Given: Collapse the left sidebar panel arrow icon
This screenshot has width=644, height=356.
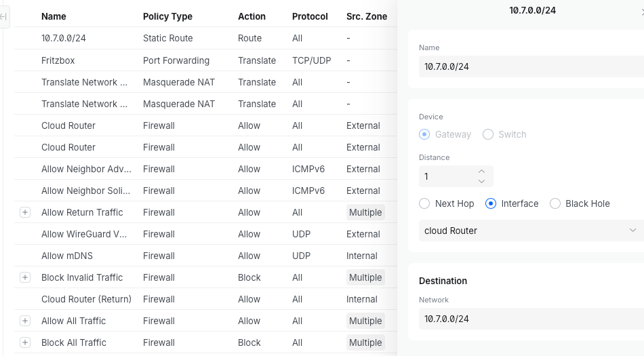Looking at the screenshot, I should [x=3, y=16].
